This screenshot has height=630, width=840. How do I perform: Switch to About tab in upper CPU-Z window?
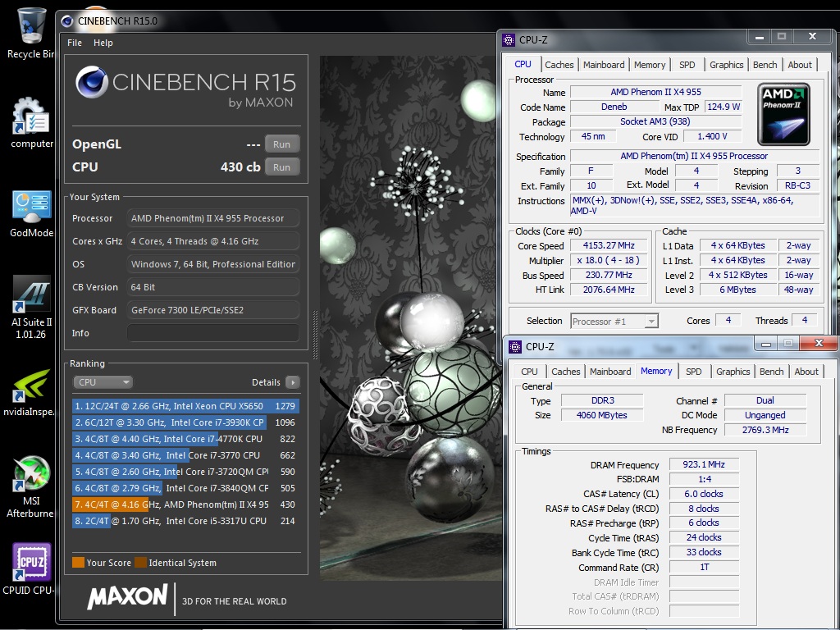pyautogui.click(x=800, y=65)
